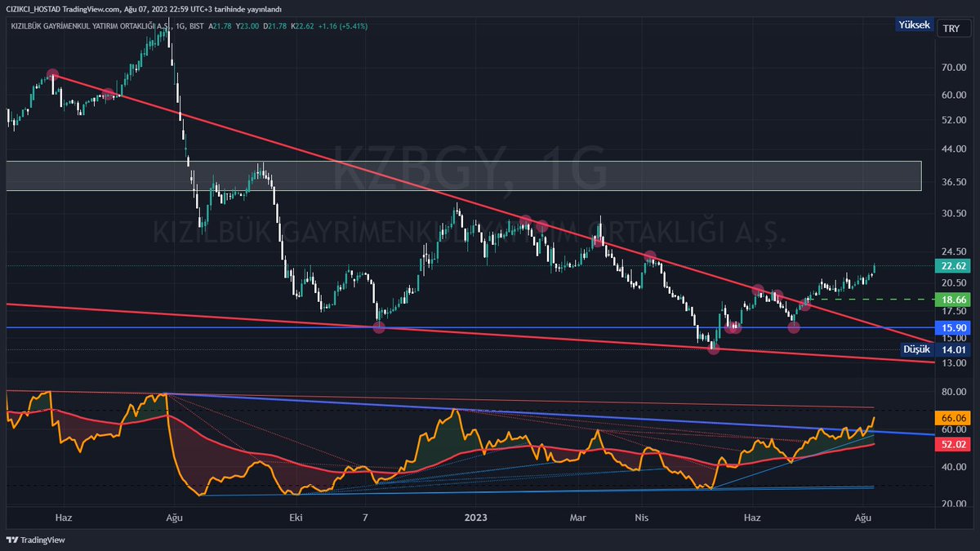Viewport: 980px width, 551px height.
Task: Click the TradingView logo at the chart bottom
Action: pos(35,540)
